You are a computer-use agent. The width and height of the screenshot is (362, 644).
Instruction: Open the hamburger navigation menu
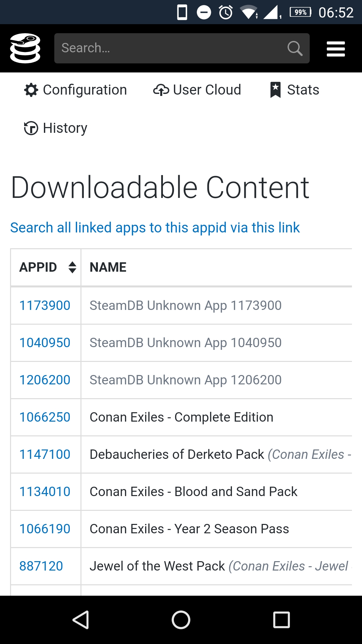click(x=336, y=49)
